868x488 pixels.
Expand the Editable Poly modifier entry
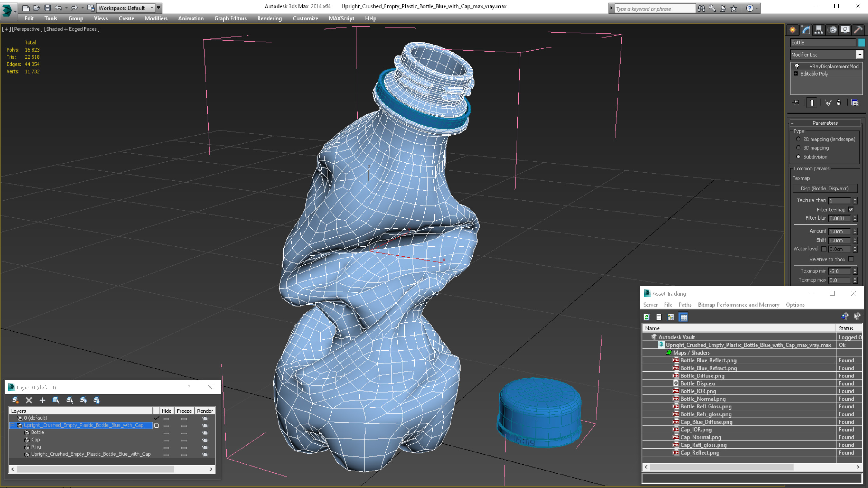click(796, 74)
